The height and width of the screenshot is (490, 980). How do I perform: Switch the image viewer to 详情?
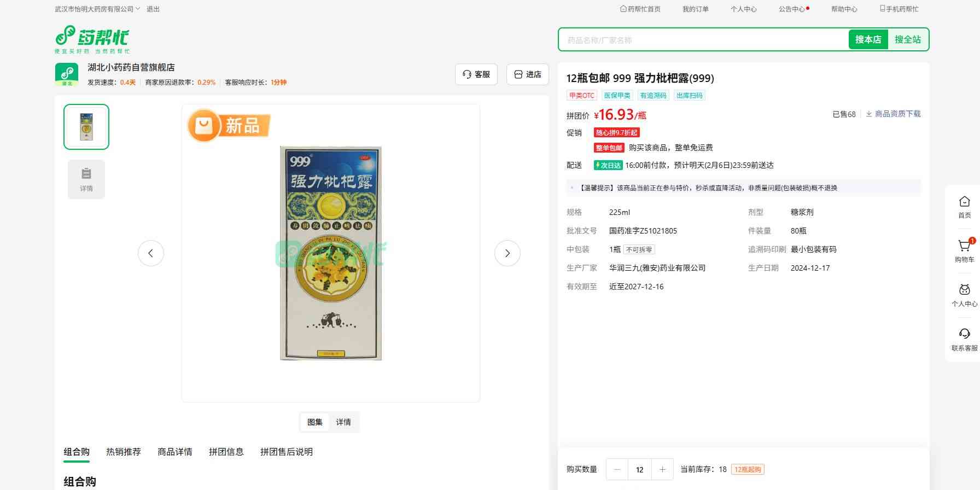click(x=343, y=422)
